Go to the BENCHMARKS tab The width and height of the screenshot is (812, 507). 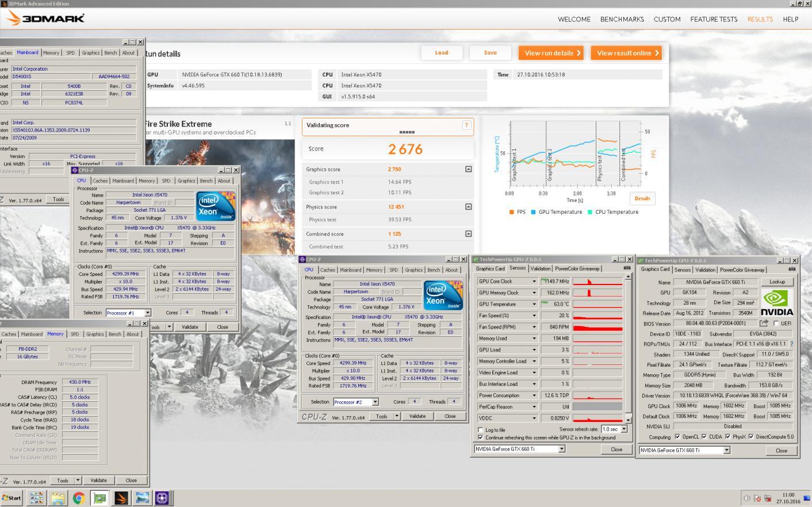click(x=622, y=19)
